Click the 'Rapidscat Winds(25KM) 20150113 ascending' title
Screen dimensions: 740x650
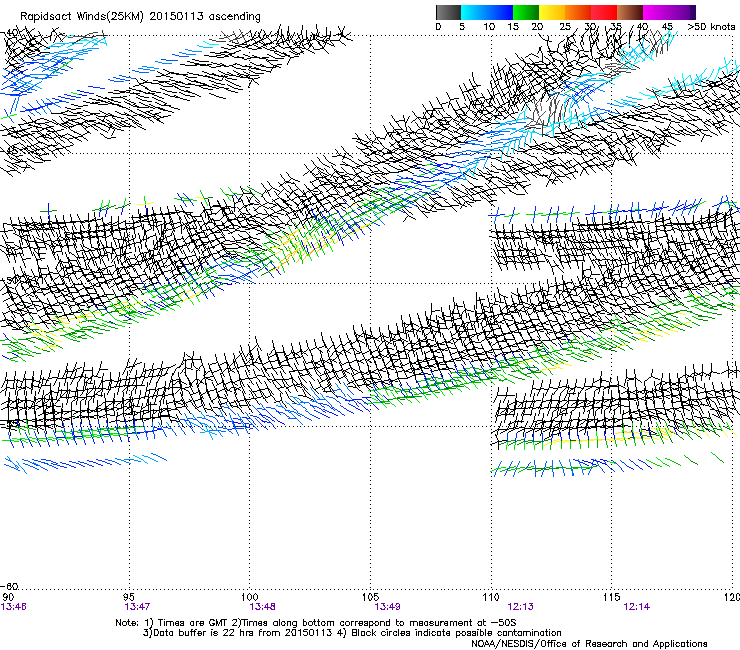coord(140,16)
